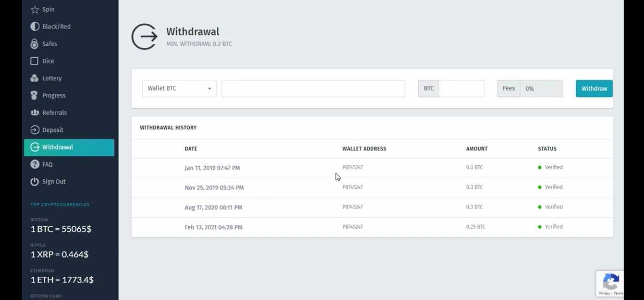Open Safes via the padlock icon
Screen dimensions: 644x300
(34, 44)
